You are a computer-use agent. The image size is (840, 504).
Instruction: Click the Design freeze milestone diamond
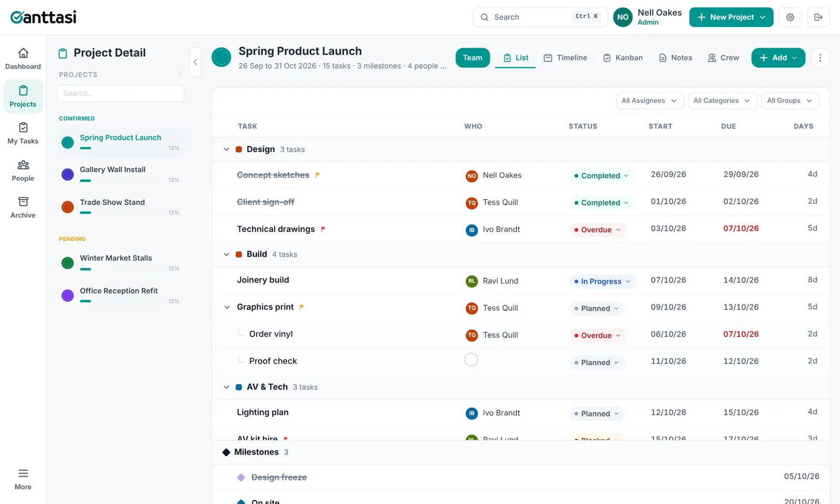point(241,477)
